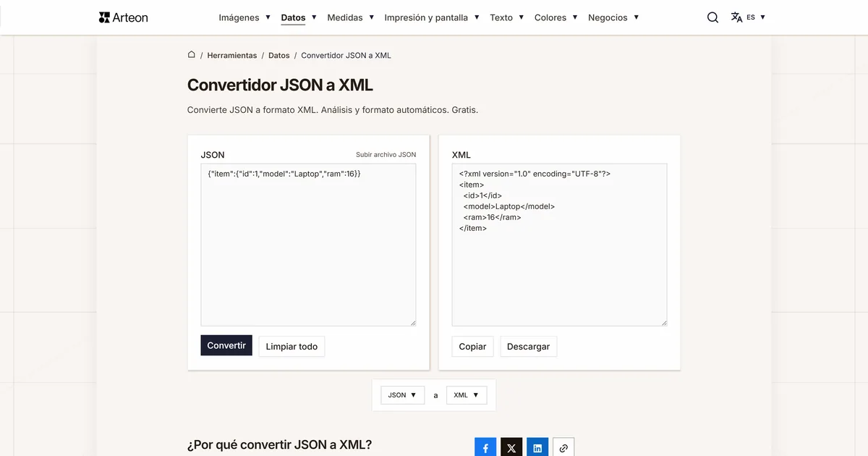Expand the Datos menu arrow

click(x=314, y=17)
